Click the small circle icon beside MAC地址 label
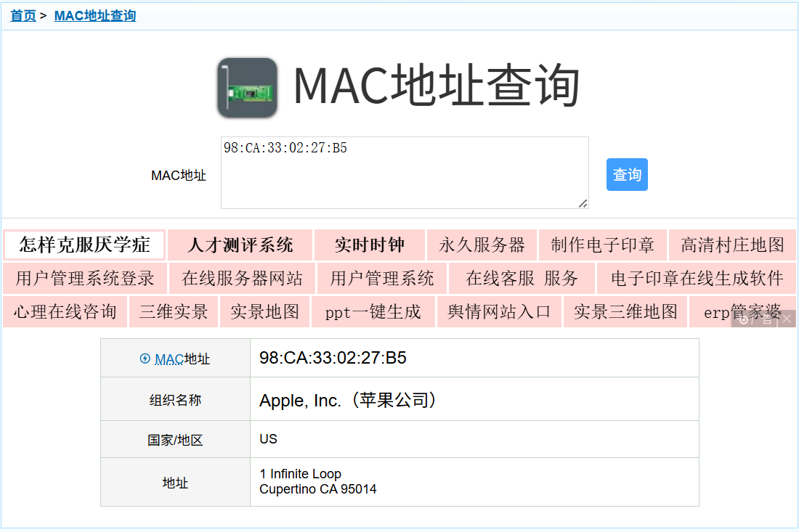Screen dimensions: 799x532 (x=145, y=359)
